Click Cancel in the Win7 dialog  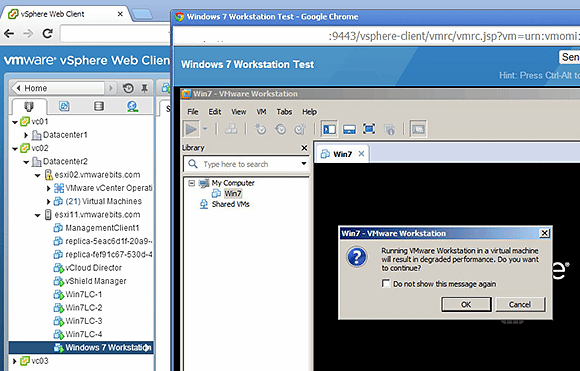click(520, 304)
